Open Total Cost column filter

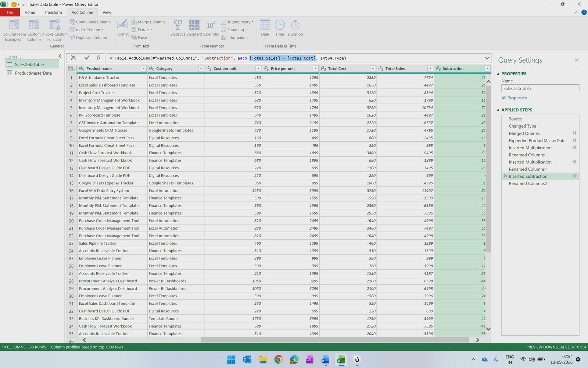click(x=373, y=68)
